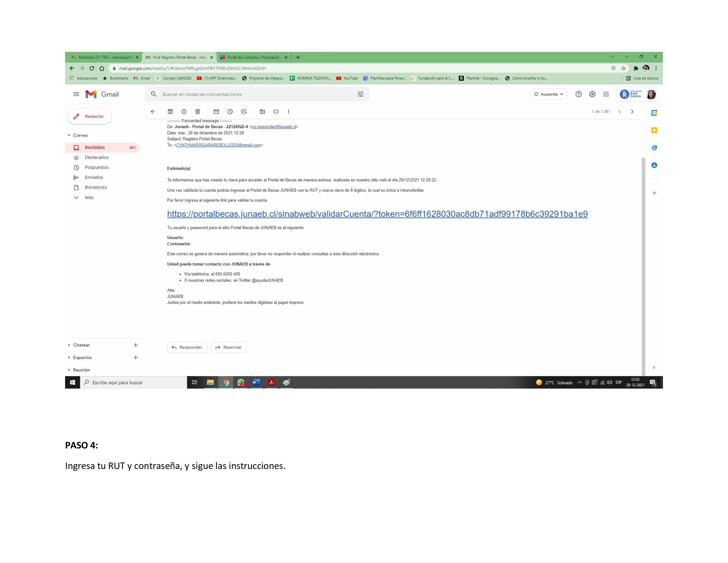Open the Canvas | UANDES bookmark
This screenshot has height=563, width=728.
(174, 78)
